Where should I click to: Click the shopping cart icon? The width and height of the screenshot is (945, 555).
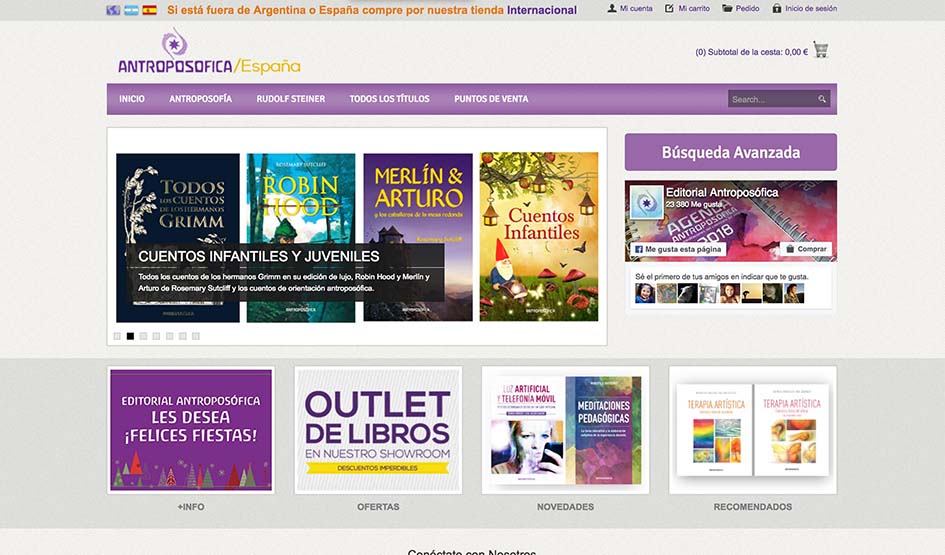pyautogui.click(x=821, y=49)
